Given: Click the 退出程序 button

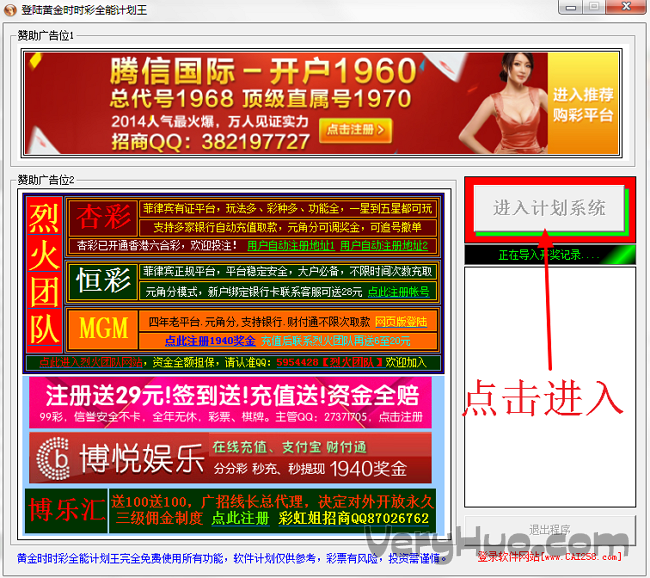Looking at the screenshot, I should point(550,530).
